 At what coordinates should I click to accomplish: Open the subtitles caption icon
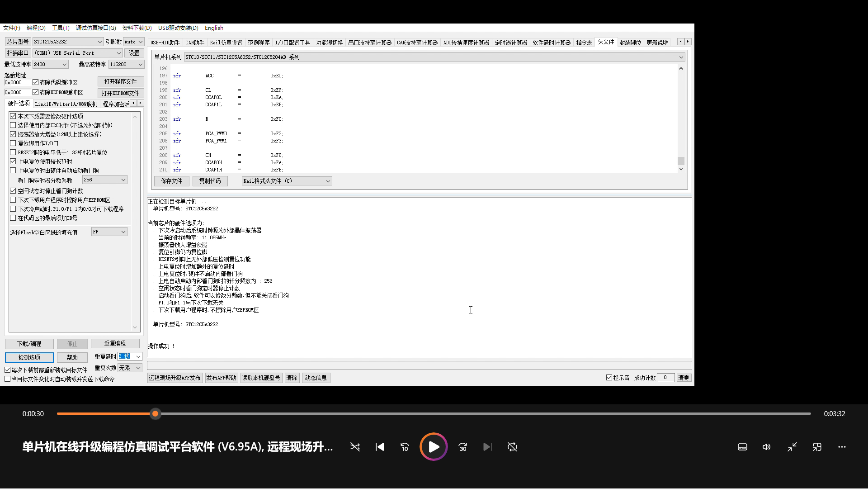coord(742,447)
